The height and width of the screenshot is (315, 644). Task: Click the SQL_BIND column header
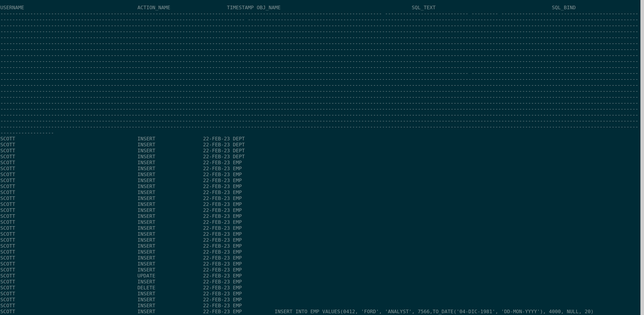(x=563, y=7)
